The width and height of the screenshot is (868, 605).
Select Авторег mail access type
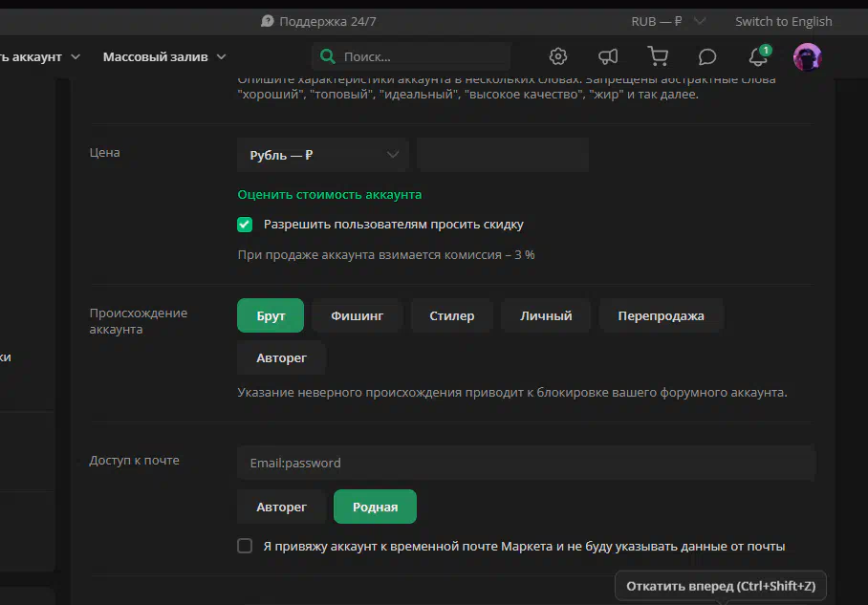(281, 507)
